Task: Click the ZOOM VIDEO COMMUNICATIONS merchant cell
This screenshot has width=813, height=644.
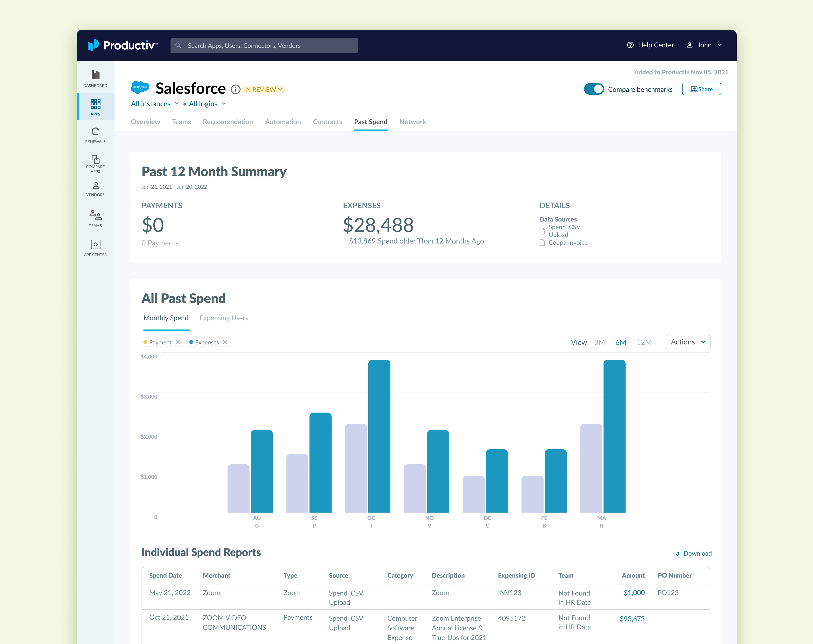Action: point(235,623)
